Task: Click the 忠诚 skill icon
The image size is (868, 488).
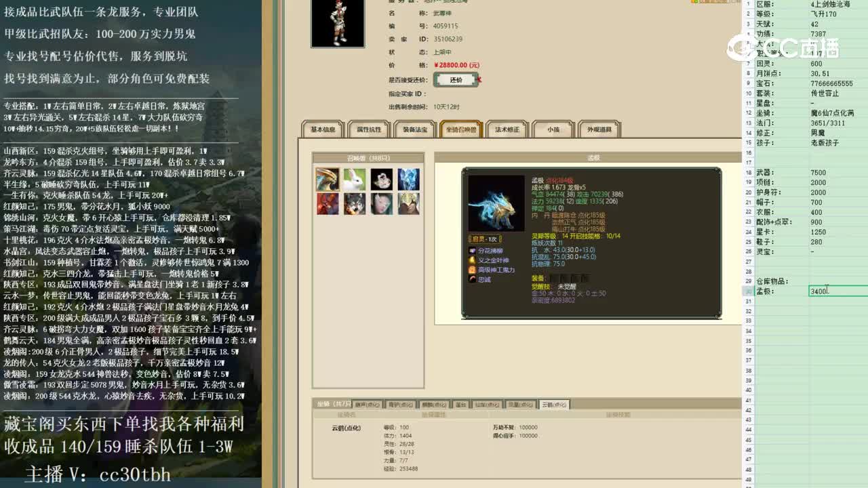Action: (x=473, y=279)
